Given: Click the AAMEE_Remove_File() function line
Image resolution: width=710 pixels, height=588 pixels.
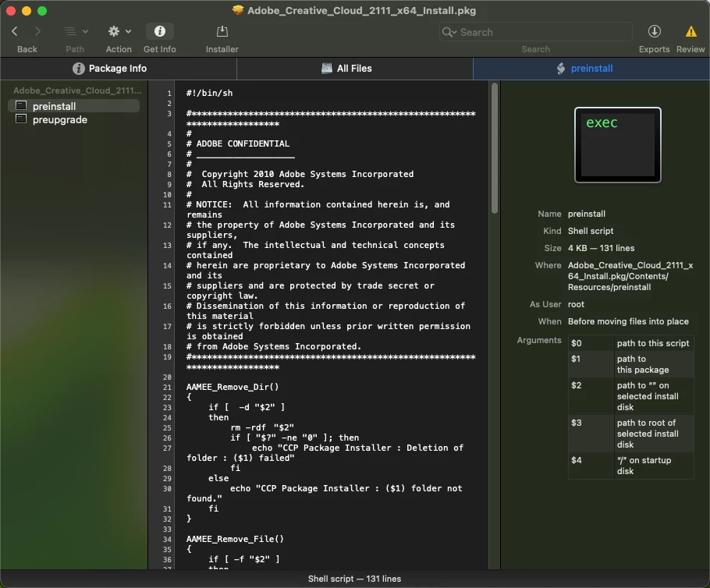Looking at the screenshot, I should click(235, 539).
